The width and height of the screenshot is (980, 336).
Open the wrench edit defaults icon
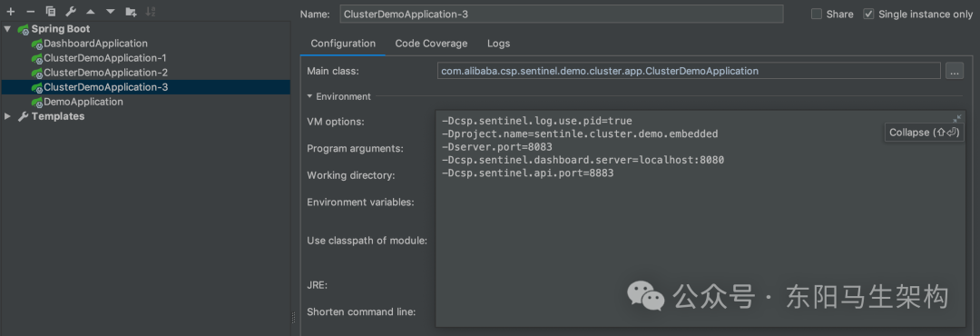tap(71, 11)
